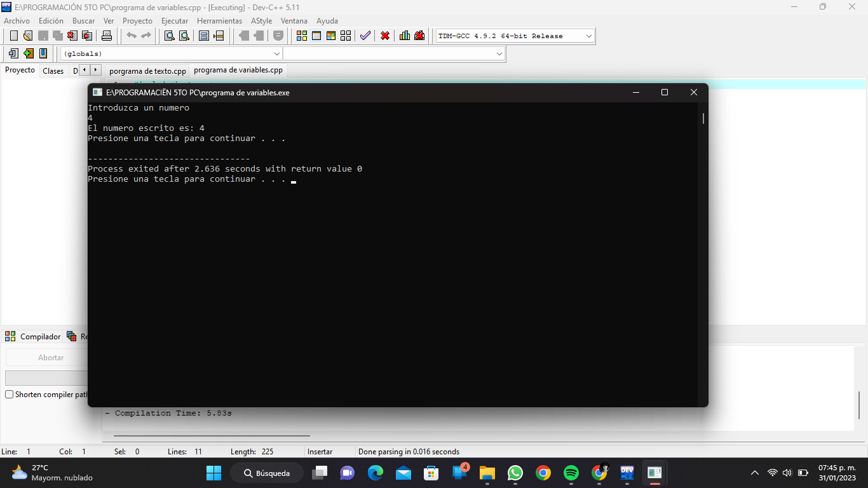Click the Run program icon
868x488 pixels.
[x=316, y=36]
